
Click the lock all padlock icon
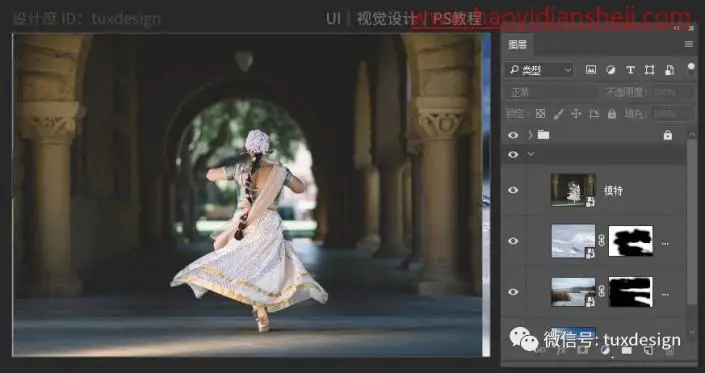click(x=611, y=114)
